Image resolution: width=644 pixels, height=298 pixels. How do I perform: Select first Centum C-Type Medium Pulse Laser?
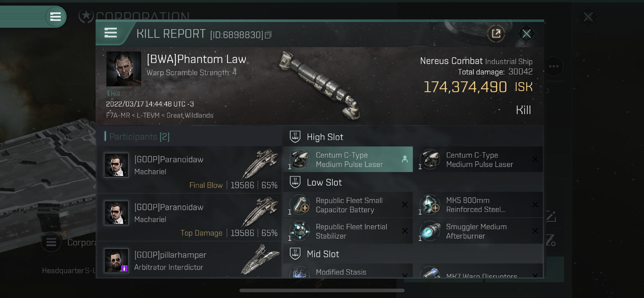348,159
